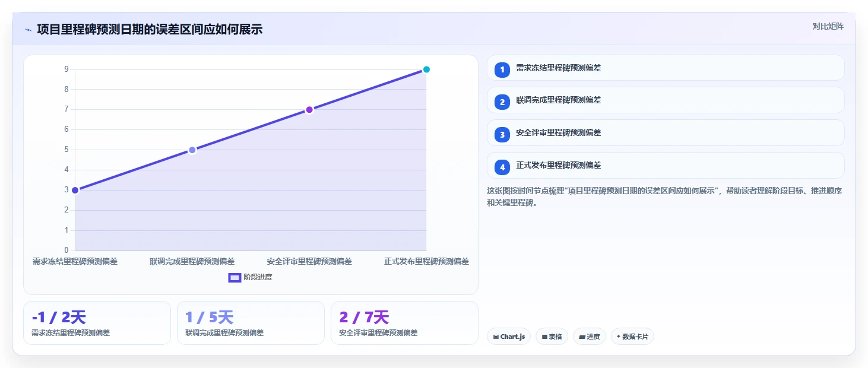Click the Chart.js tag
Screen dimensions: 868x368
coord(509,337)
